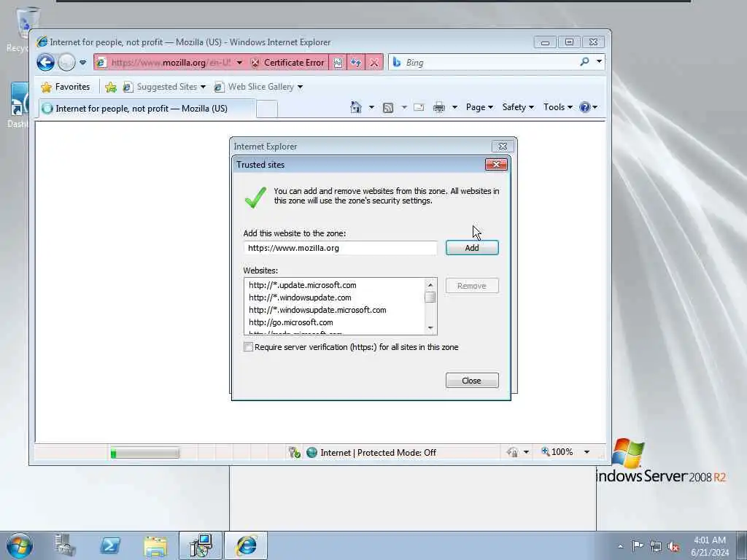Click the Internet zone globe icon

(x=311, y=452)
